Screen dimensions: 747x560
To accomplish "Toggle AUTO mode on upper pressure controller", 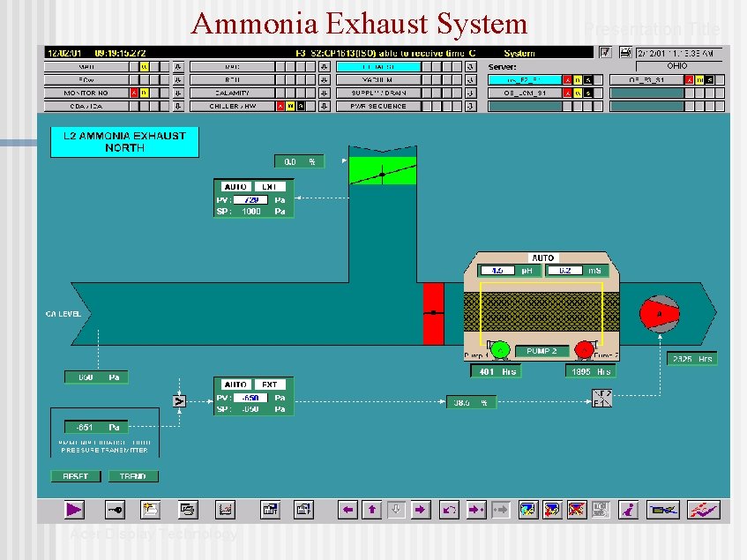I will pos(235,187).
